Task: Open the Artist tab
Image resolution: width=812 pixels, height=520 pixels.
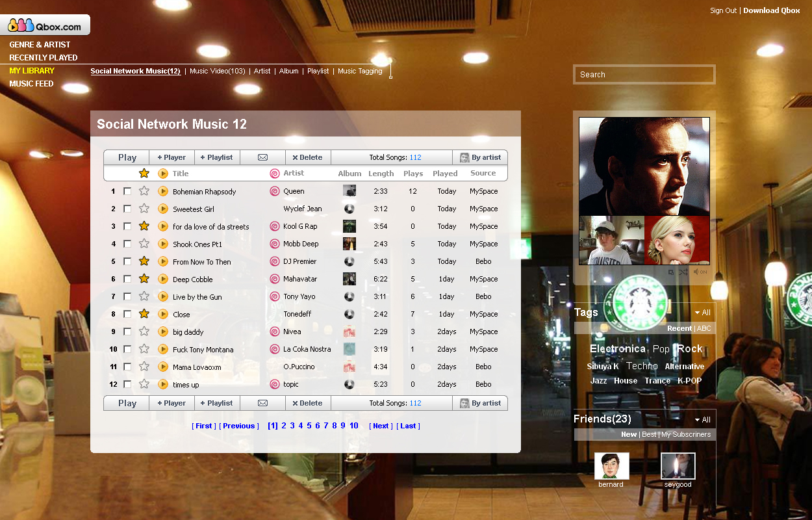Action: point(262,71)
